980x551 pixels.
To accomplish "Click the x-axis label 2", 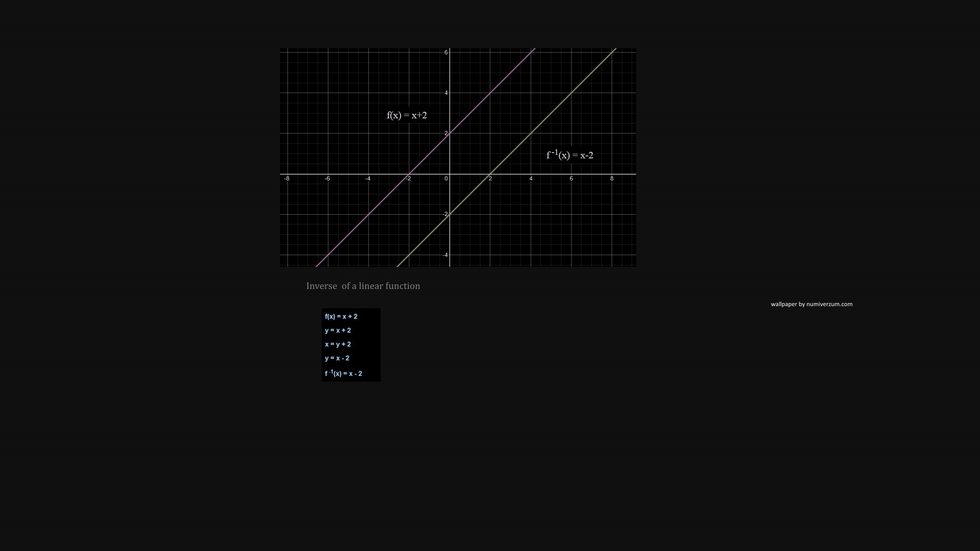I will point(490,179).
